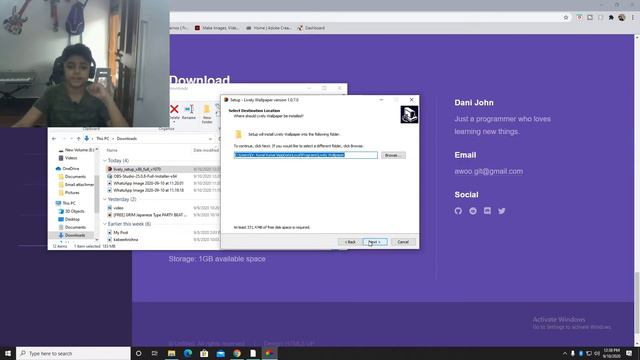This screenshot has height=360, width=640.
Task: Open Google Chrome from taskbar
Action: tap(237, 353)
